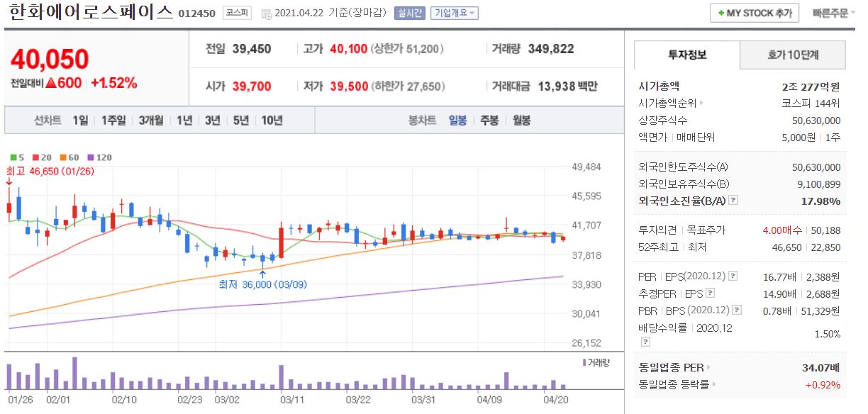
Task: Click the 시가 value 39,700
Action: pyautogui.click(x=252, y=86)
